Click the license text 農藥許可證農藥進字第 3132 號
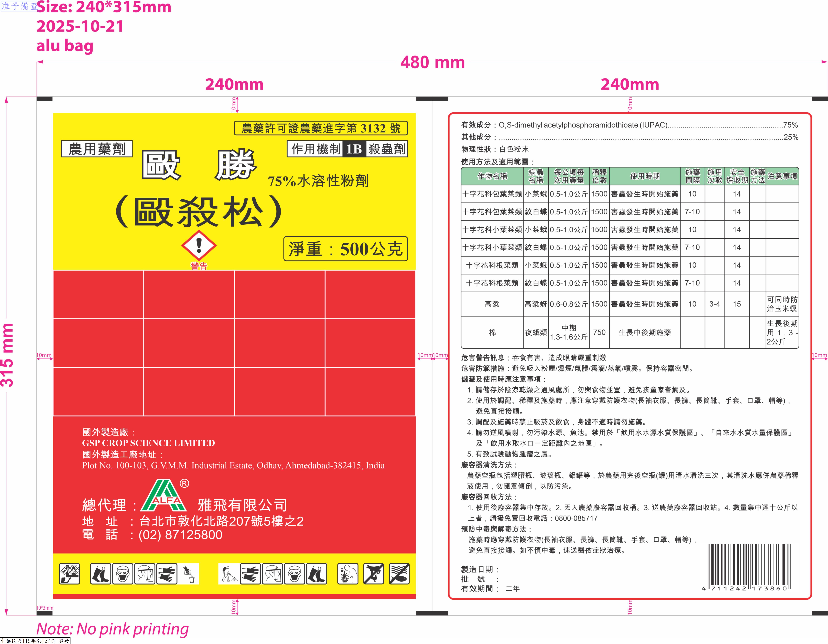 pyautogui.click(x=321, y=128)
